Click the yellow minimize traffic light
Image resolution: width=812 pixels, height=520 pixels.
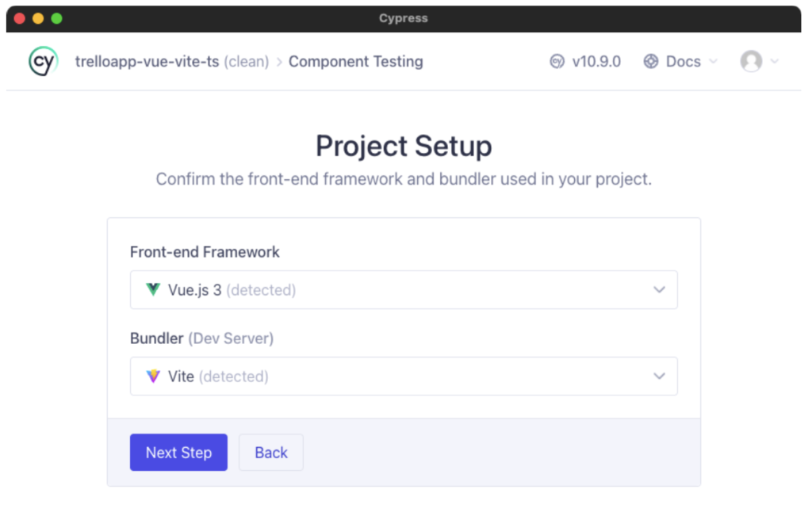click(37, 17)
